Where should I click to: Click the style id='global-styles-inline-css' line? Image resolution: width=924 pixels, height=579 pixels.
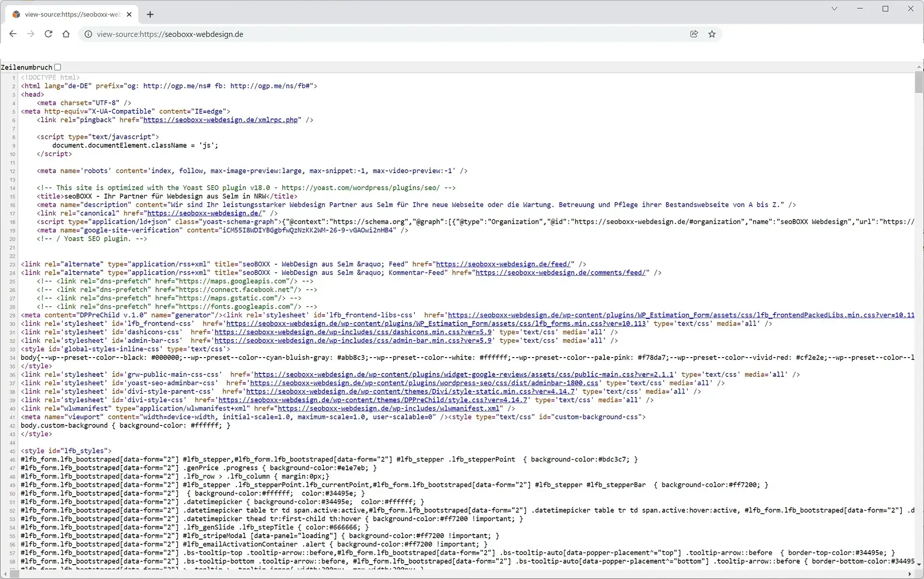126,349
